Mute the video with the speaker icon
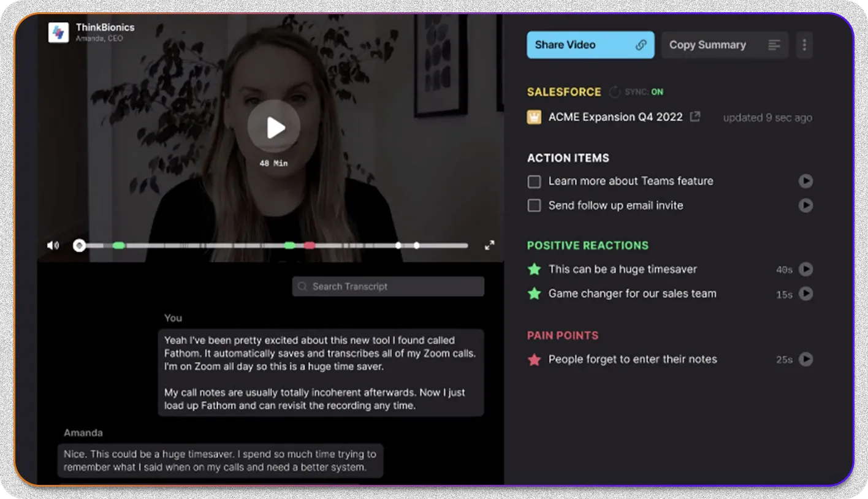The height and width of the screenshot is (499, 868). [53, 245]
